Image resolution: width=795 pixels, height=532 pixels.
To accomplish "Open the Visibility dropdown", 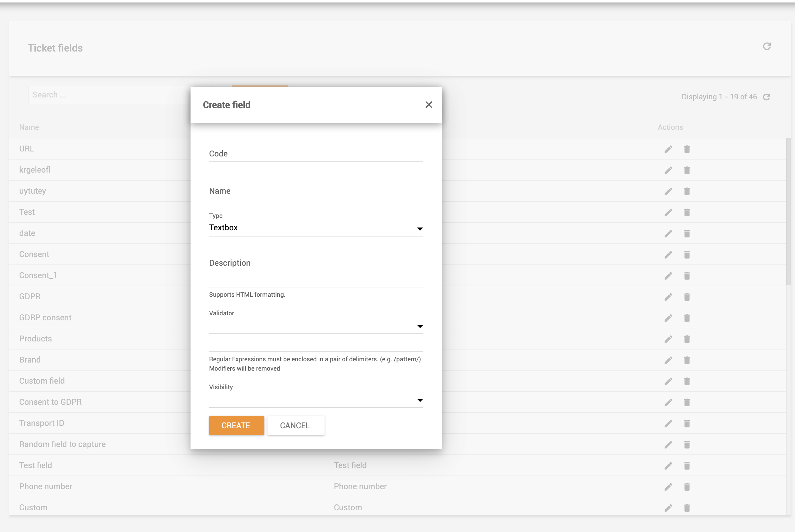I will coord(316,400).
